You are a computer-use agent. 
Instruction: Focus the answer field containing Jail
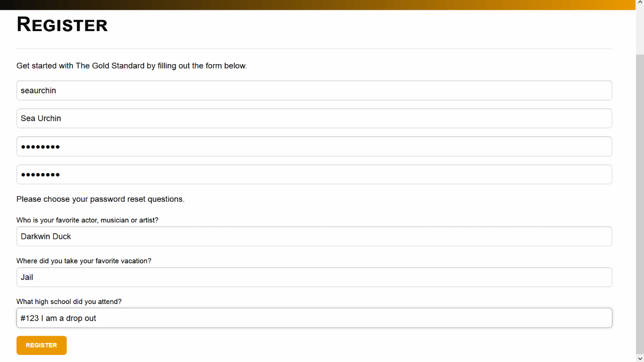(x=314, y=277)
